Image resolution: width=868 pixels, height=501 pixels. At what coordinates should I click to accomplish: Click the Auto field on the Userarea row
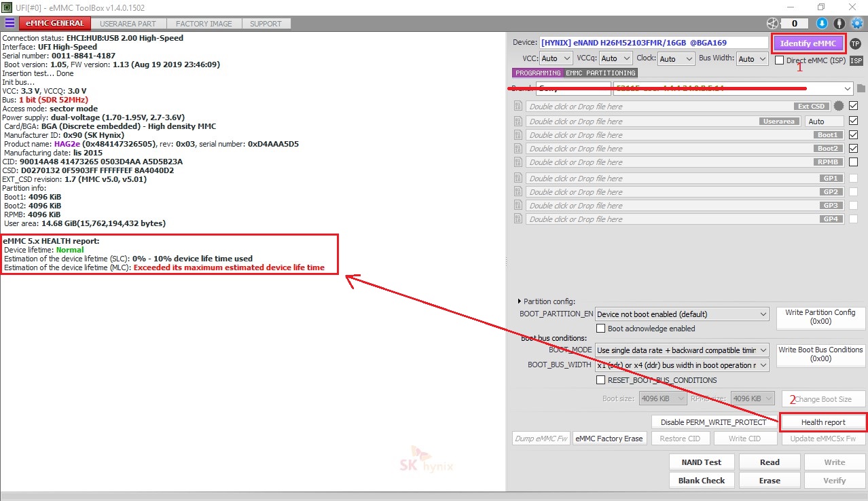pyautogui.click(x=825, y=122)
